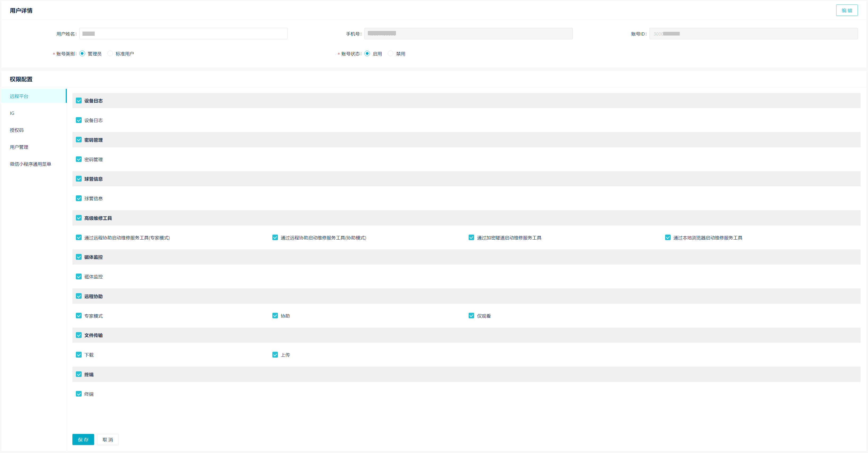Uncheck the 仅观看 checkbox
The width and height of the screenshot is (868, 453).
[471, 316]
